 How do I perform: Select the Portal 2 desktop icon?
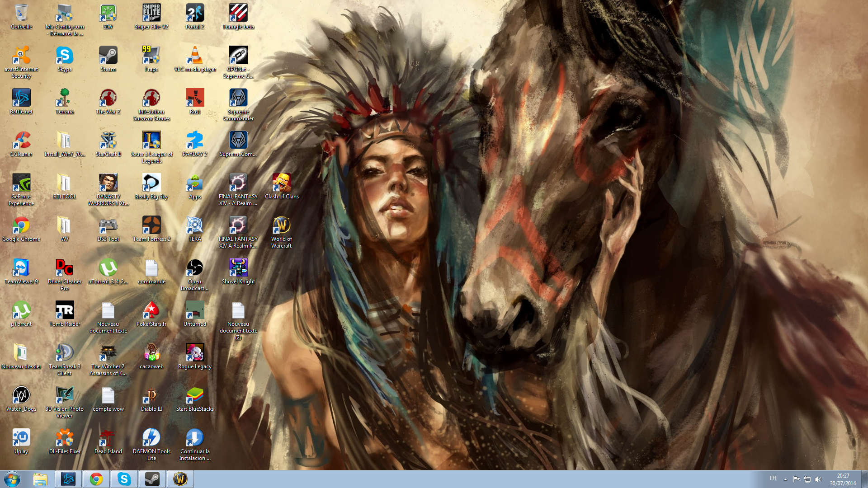[x=195, y=17]
